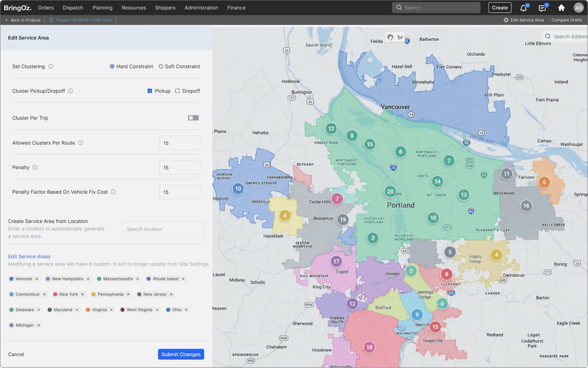Remove the Ohio tag
The height and width of the screenshot is (368, 588).
[186, 310]
